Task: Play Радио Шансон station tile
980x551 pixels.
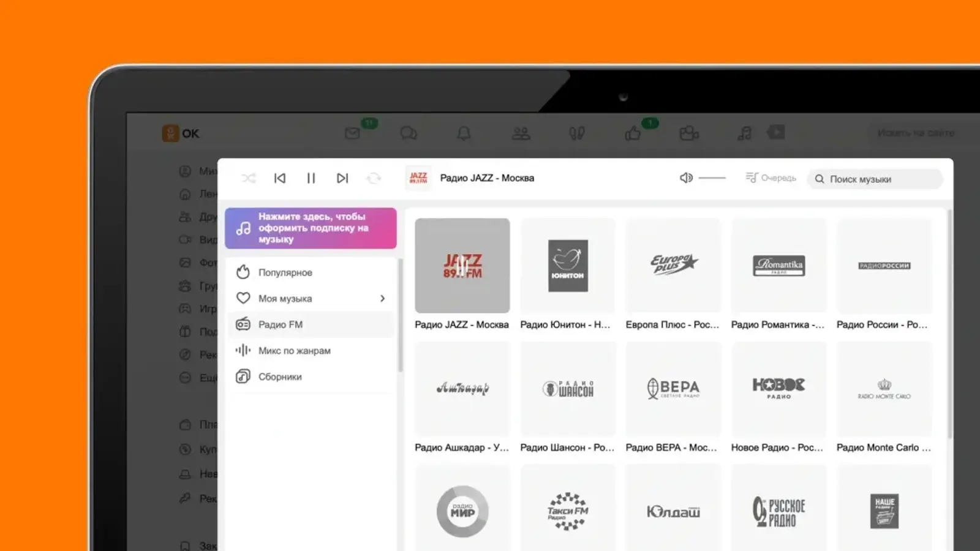Action: (x=568, y=389)
